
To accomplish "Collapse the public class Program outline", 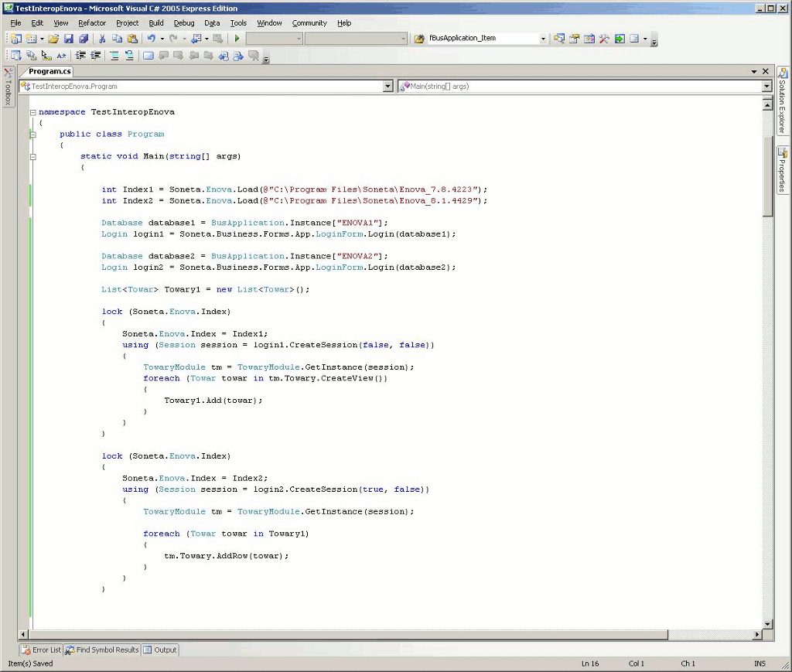I will tap(32, 135).
